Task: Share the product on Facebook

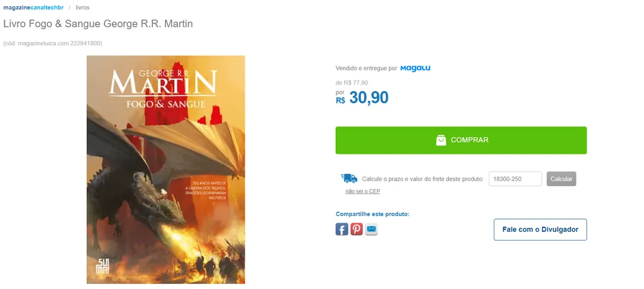Action: pos(341,229)
